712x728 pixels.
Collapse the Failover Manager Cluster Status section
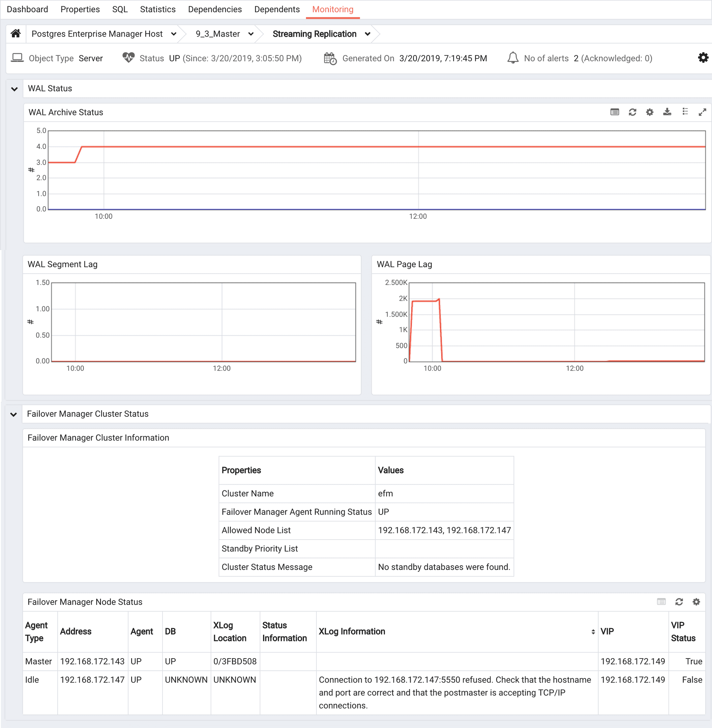pos(14,414)
